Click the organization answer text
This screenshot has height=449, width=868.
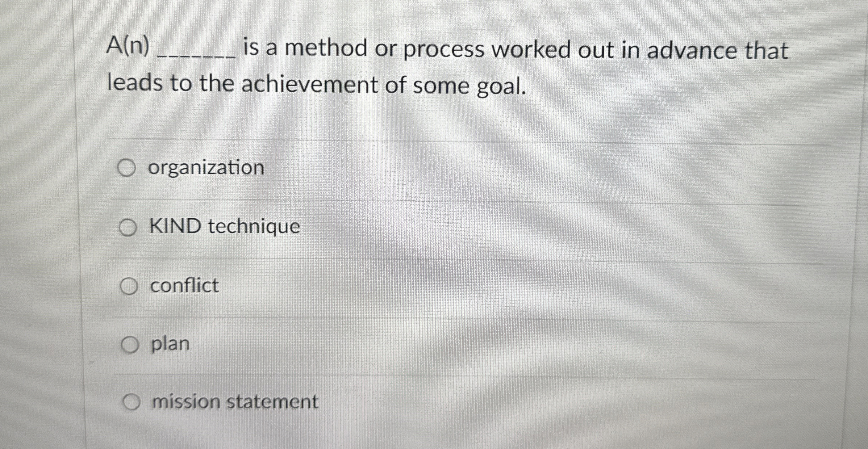point(206,167)
